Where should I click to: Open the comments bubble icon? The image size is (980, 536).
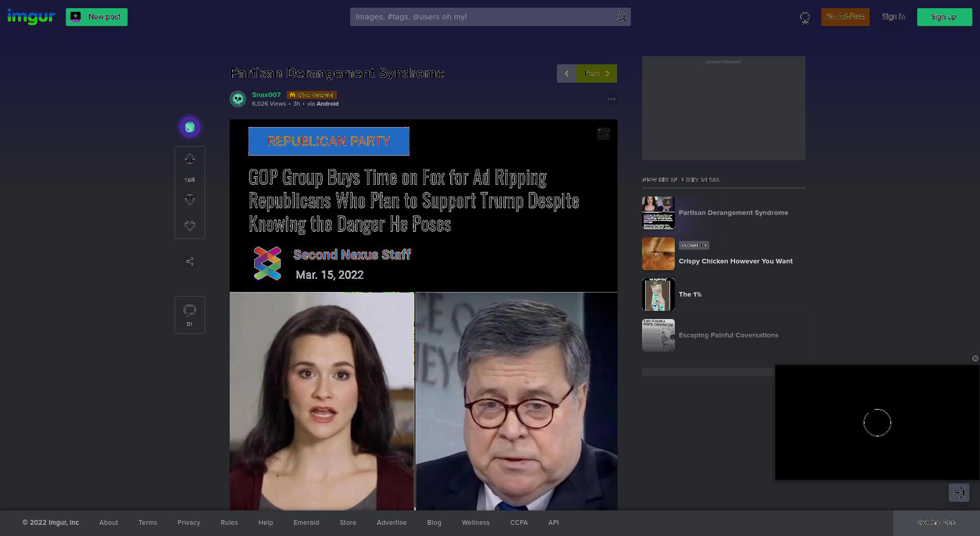pos(190,310)
